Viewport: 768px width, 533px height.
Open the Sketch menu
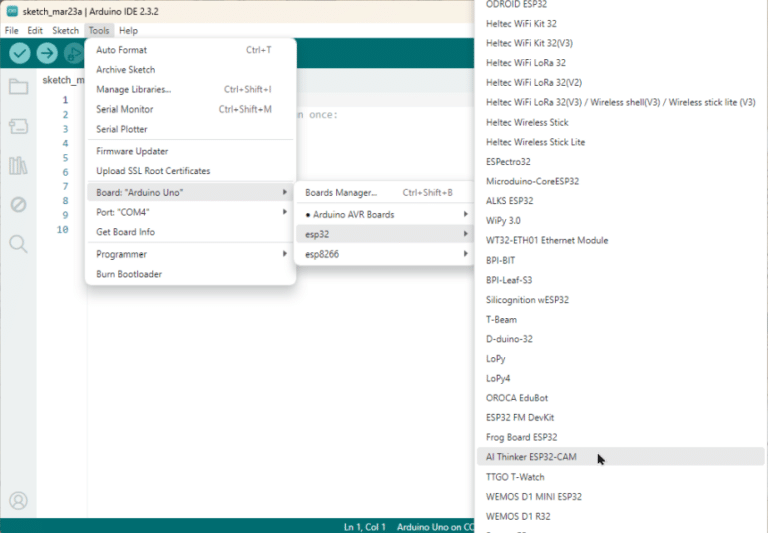(65, 31)
